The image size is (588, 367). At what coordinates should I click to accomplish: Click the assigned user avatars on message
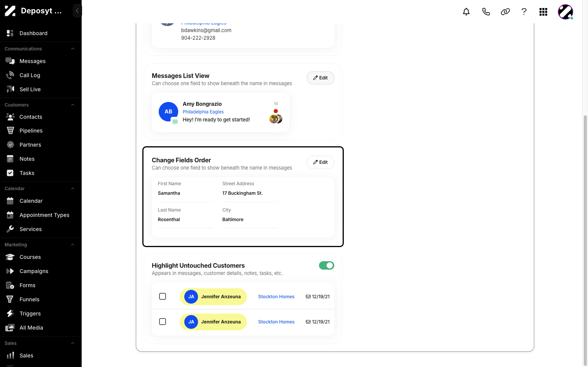point(276,119)
